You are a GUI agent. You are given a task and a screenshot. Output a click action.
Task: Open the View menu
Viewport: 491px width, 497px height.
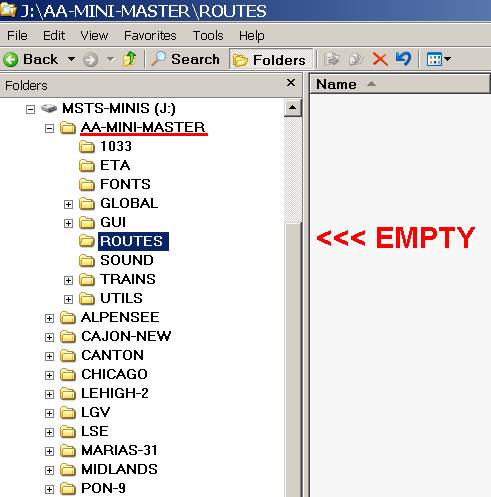click(x=94, y=35)
